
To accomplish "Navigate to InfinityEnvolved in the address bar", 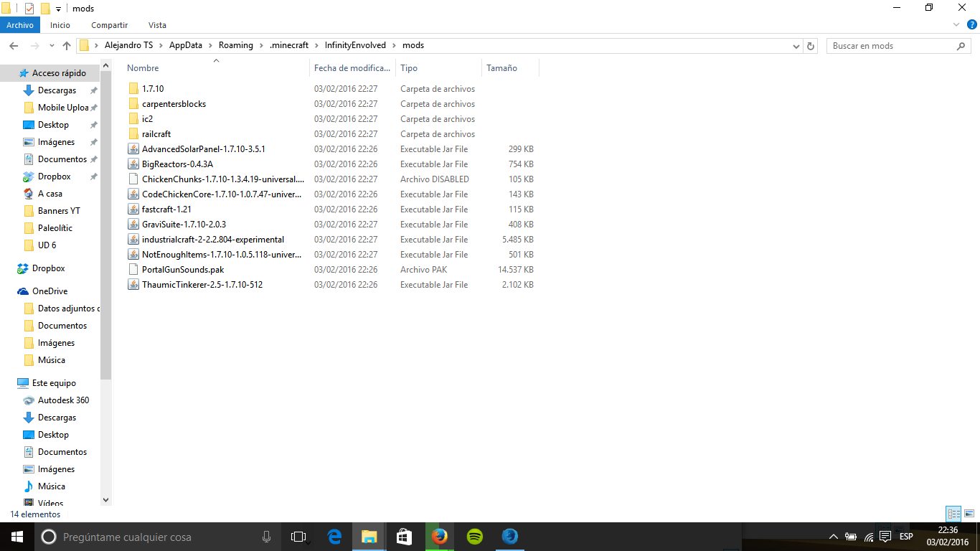I will [x=355, y=45].
